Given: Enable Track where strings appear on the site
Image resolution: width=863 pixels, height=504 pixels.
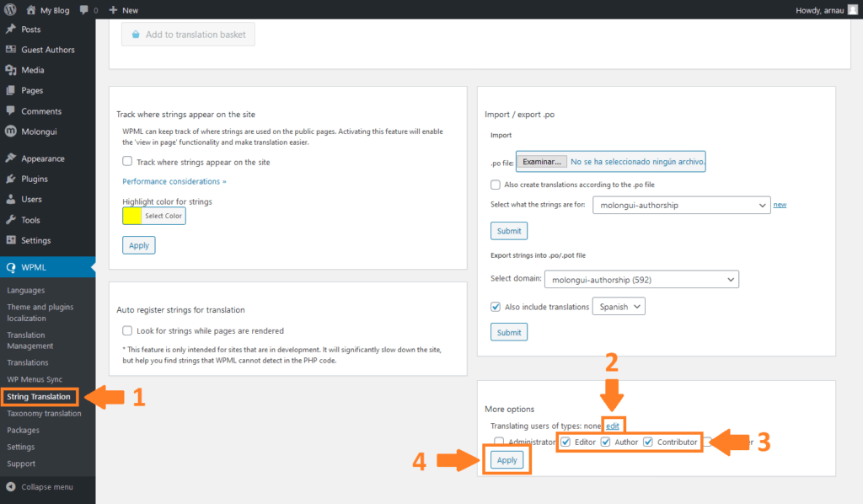Looking at the screenshot, I should pos(127,161).
